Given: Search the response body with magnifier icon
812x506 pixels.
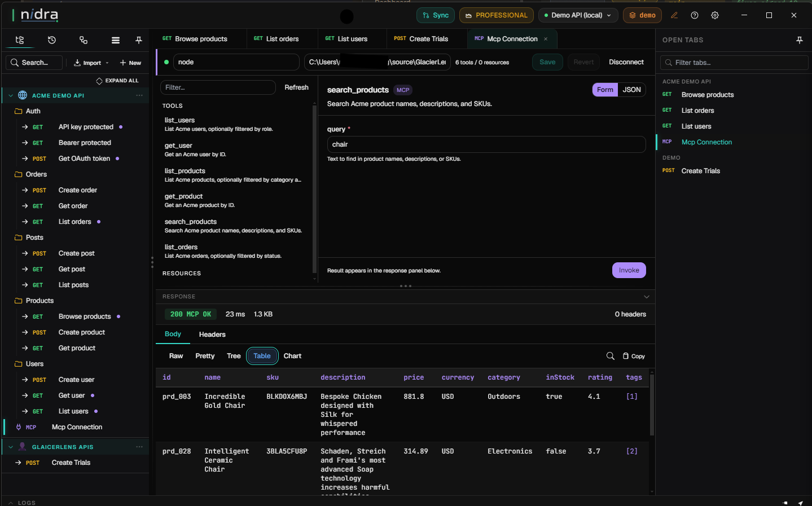Looking at the screenshot, I should [x=611, y=356].
